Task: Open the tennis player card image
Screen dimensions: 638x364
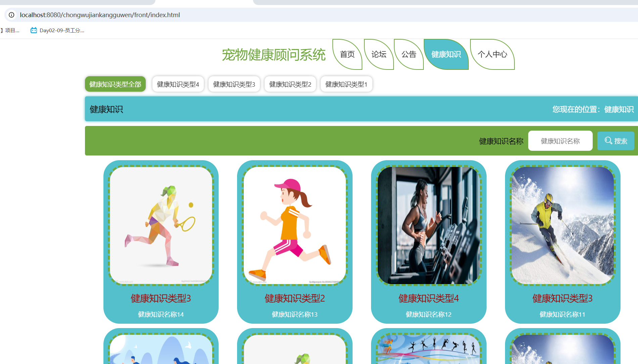Action: (161, 225)
